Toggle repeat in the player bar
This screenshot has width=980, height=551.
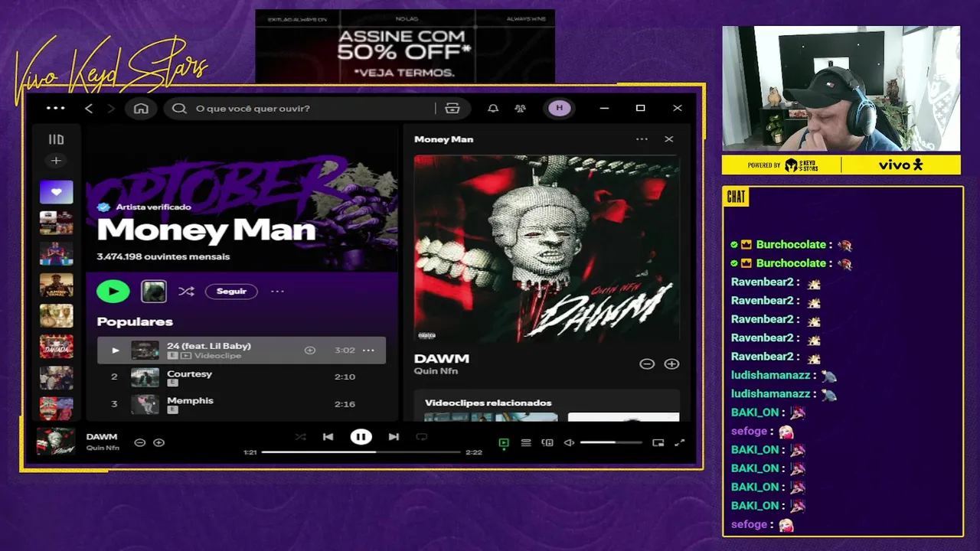(x=421, y=437)
